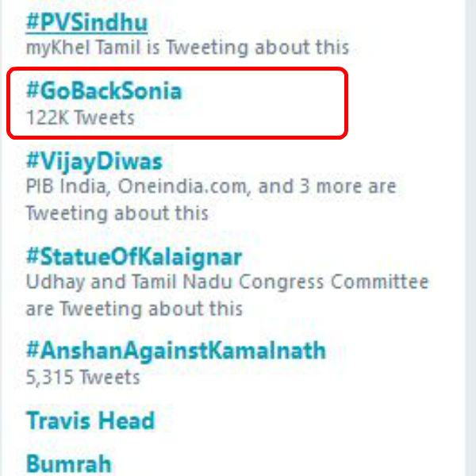This screenshot has width=476, height=476.
Task: Select Tamil Nadu Congress Committee name
Action: pyautogui.click(x=274, y=282)
